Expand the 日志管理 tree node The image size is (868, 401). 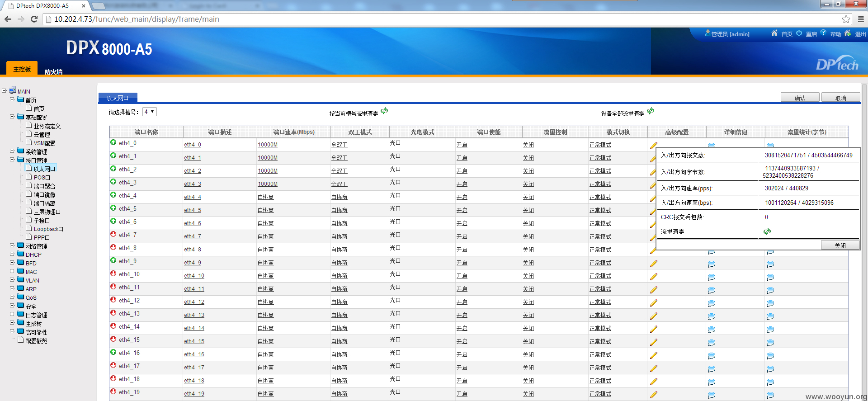pos(12,314)
